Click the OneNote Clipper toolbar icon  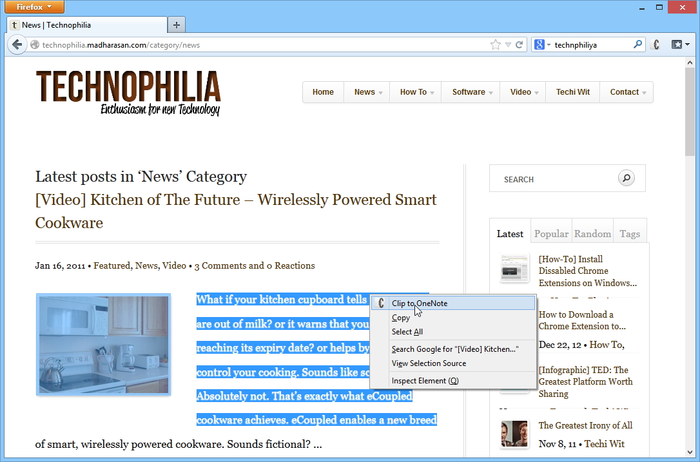point(656,45)
